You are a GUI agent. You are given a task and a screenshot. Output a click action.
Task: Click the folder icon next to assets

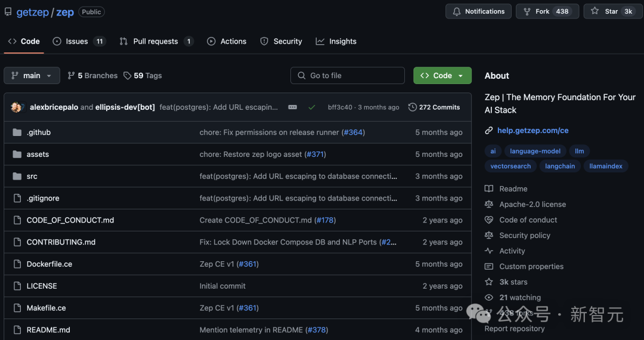pyautogui.click(x=17, y=154)
